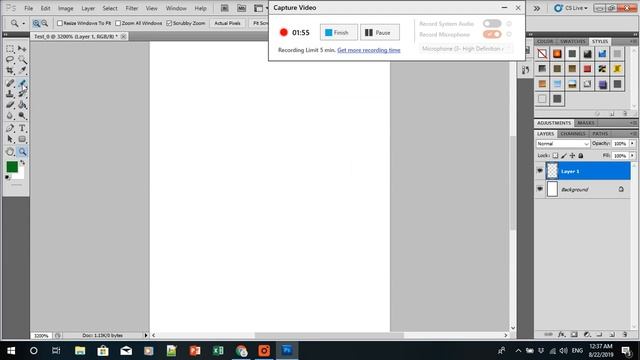Select the Dodge tool
Screen dimensions: 640x360
(x=22, y=116)
